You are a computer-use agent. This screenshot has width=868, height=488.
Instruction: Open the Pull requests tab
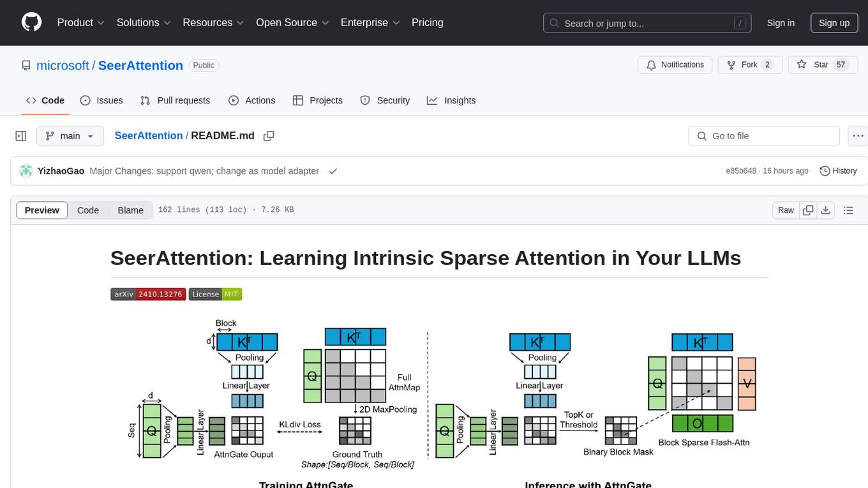tap(175, 100)
